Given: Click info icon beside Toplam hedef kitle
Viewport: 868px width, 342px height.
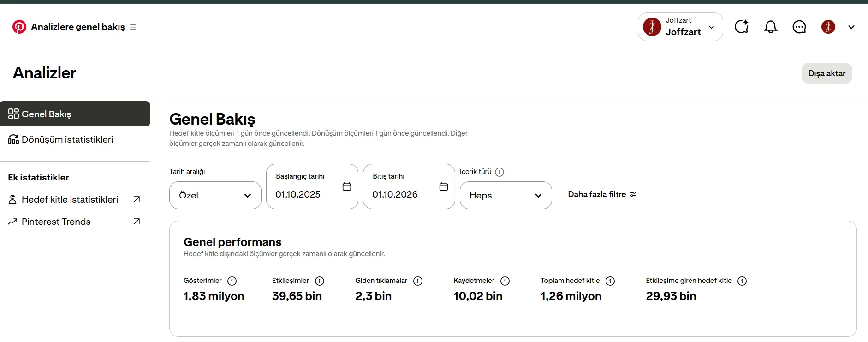Looking at the screenshot, I should [x=610, y=281].
